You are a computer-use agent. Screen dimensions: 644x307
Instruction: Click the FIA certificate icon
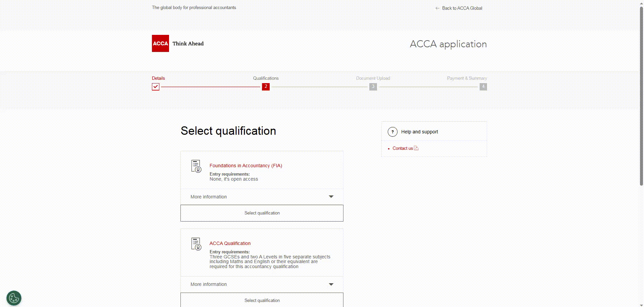tap(196, 166)
